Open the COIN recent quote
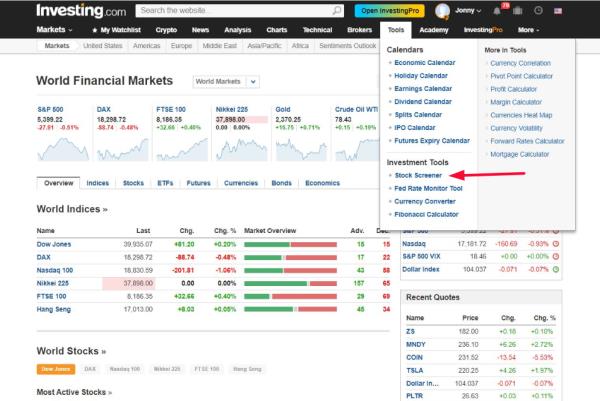 (414, 357)
